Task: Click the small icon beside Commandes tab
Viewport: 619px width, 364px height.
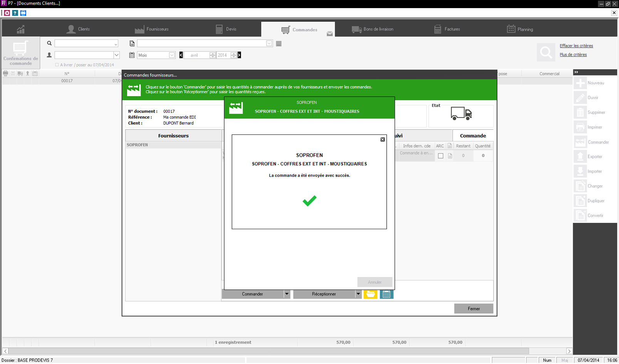Action: click(330, 34)
